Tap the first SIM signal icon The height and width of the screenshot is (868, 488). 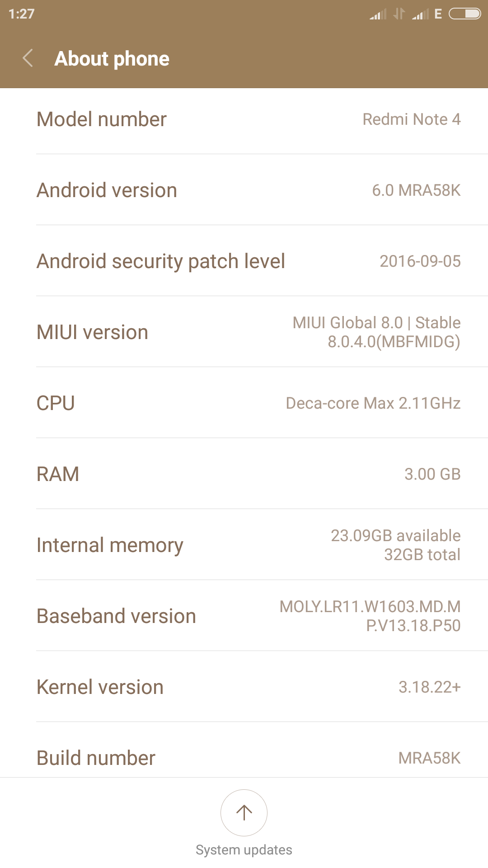click(378, 14)
